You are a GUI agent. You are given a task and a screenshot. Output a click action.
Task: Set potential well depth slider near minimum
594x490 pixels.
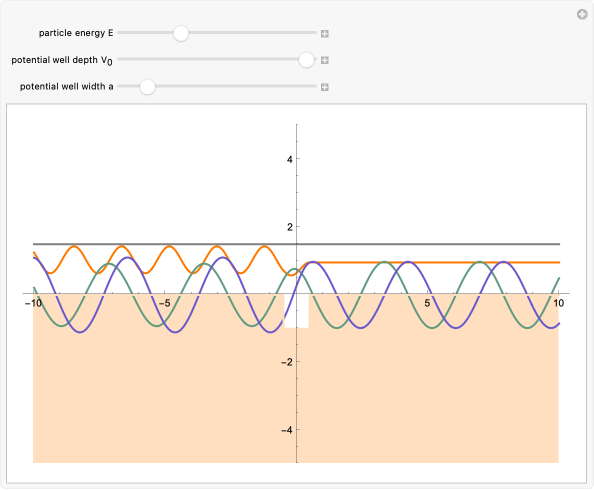point(121,59)
